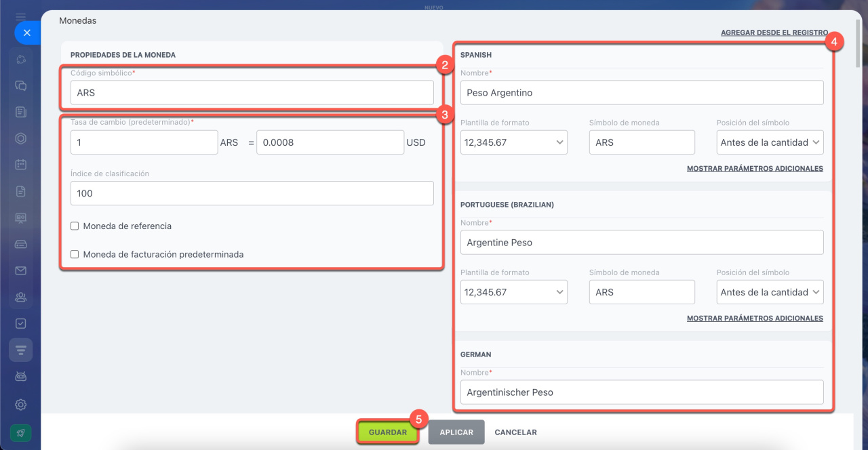Close the currency slider with the X button

pyautogui.click(x=26, y=33)
